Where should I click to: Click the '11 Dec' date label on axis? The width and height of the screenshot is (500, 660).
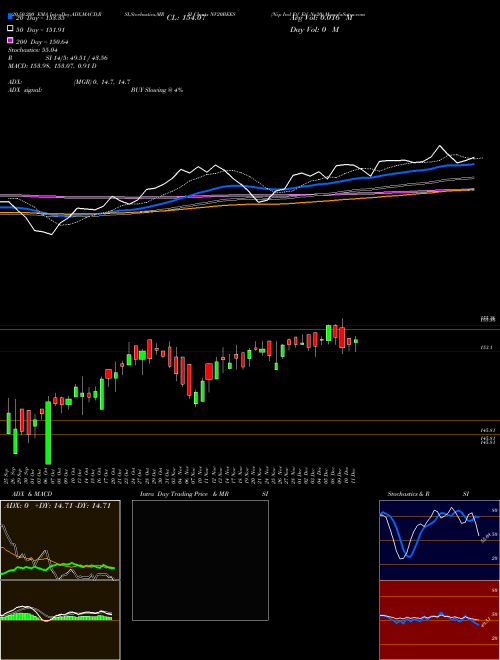point(354,475)
